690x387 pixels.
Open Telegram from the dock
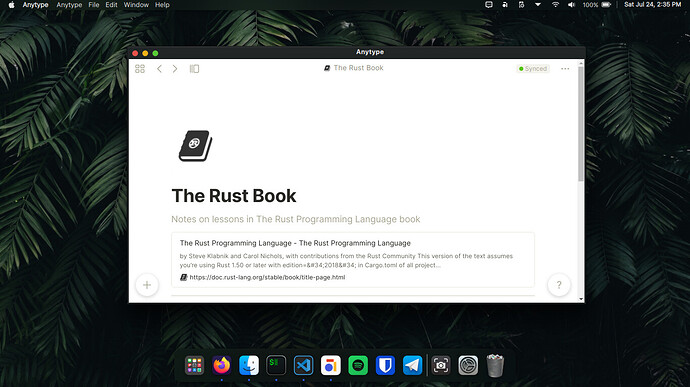click(412, 365)
